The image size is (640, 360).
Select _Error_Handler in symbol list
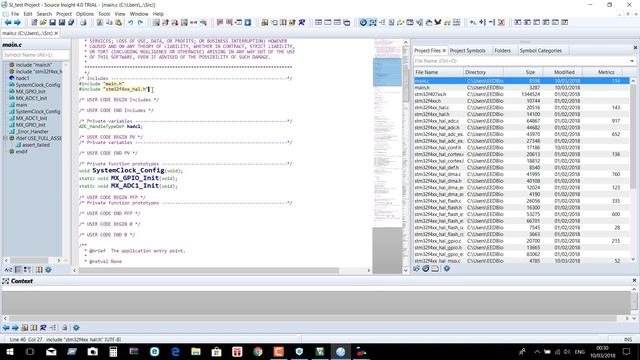click(x=32, y=131)
